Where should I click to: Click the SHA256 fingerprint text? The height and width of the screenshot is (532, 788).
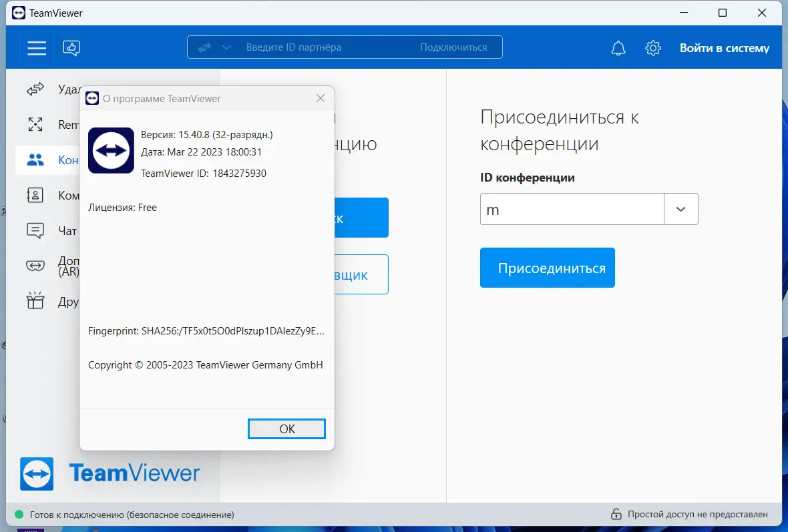pos(206,331)
